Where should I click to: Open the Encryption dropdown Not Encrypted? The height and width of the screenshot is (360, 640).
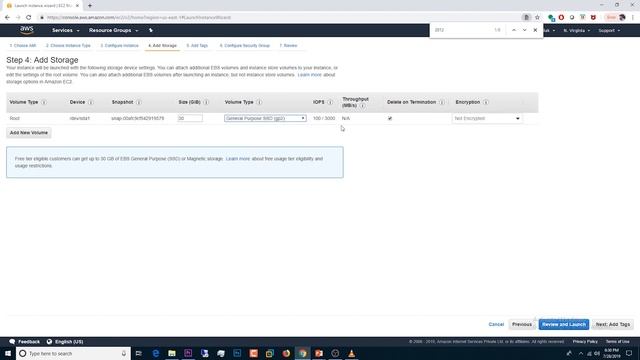[x=487, y=118]
